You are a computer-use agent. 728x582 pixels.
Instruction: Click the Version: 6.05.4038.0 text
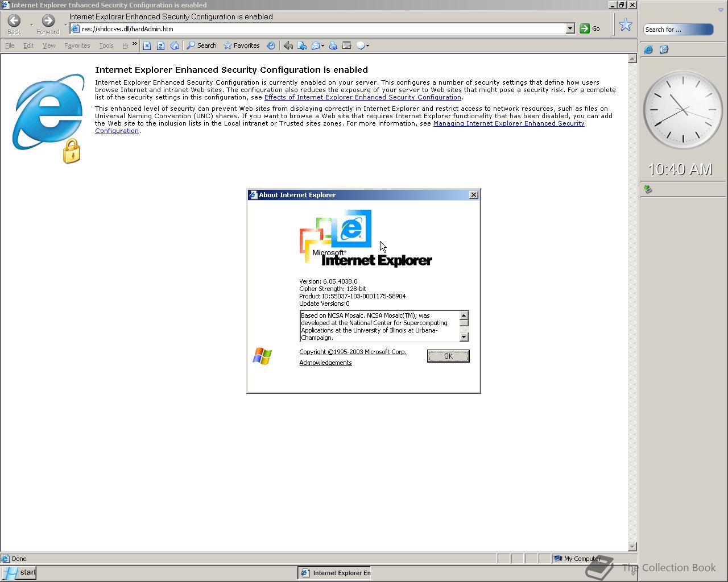click(328, 281)
